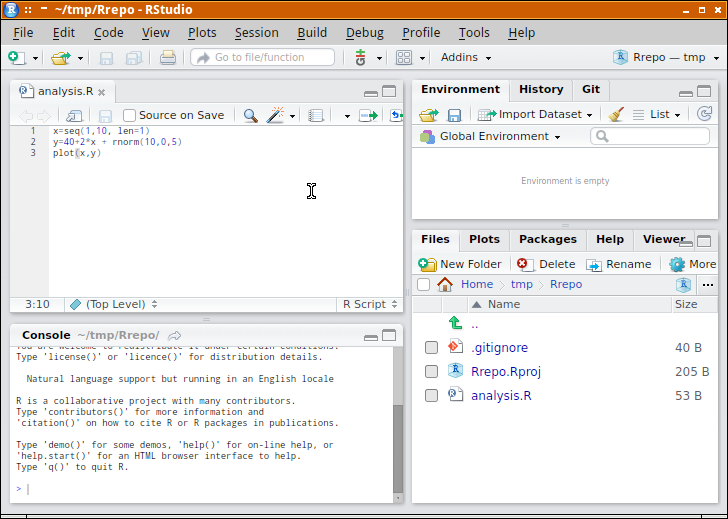This screenshot has height=519, width=728.
Task: Click the Go to file/function input field
Action: (262, 58)
